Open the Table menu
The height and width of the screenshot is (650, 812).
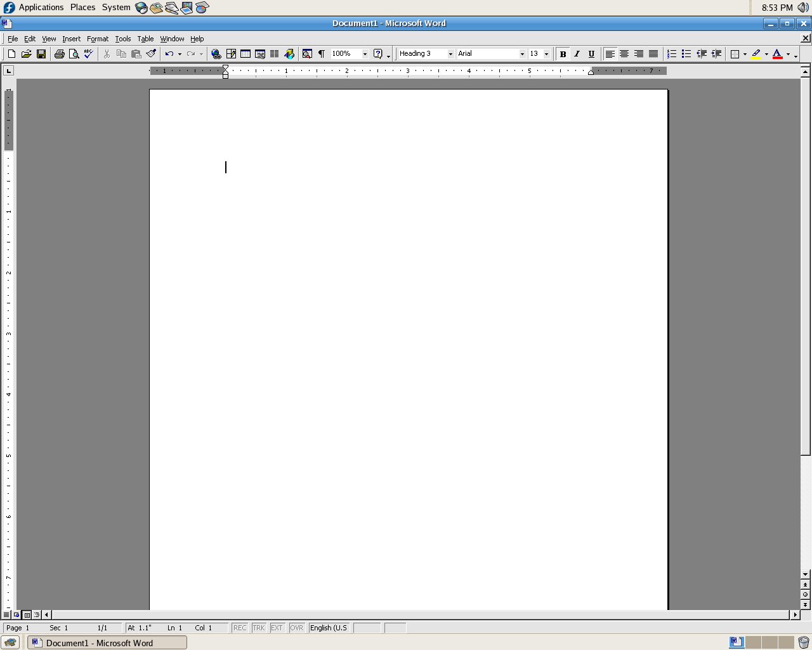tap(145, 39)
